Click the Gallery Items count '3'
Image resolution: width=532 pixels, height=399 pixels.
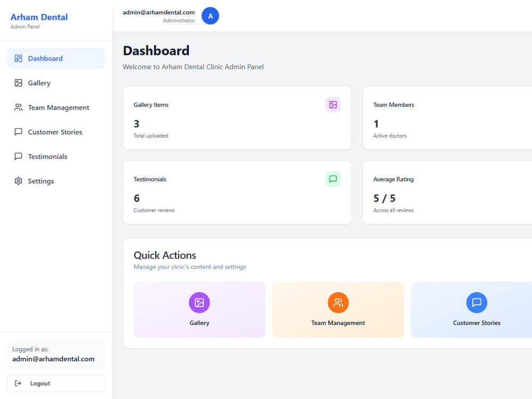[136, 124]
